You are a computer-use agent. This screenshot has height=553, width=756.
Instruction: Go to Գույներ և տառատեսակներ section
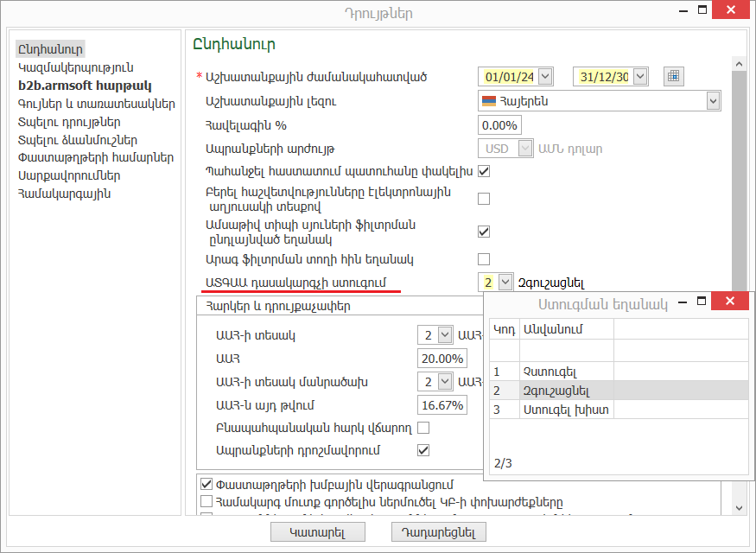coord(96,104)
